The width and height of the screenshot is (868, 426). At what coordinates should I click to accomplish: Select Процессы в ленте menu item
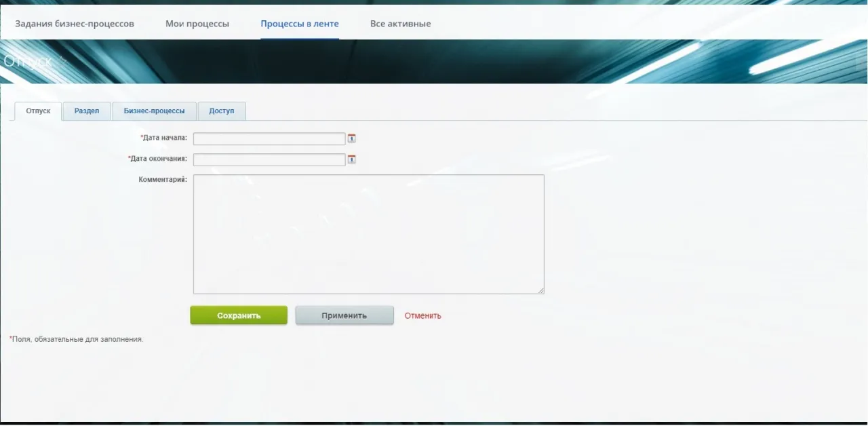coord(300,24)
